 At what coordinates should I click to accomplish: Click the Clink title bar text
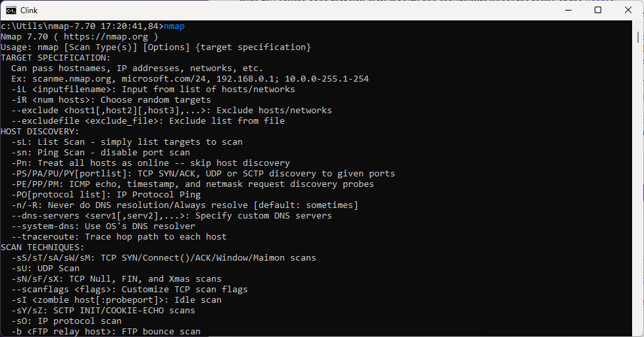point(29,10)
